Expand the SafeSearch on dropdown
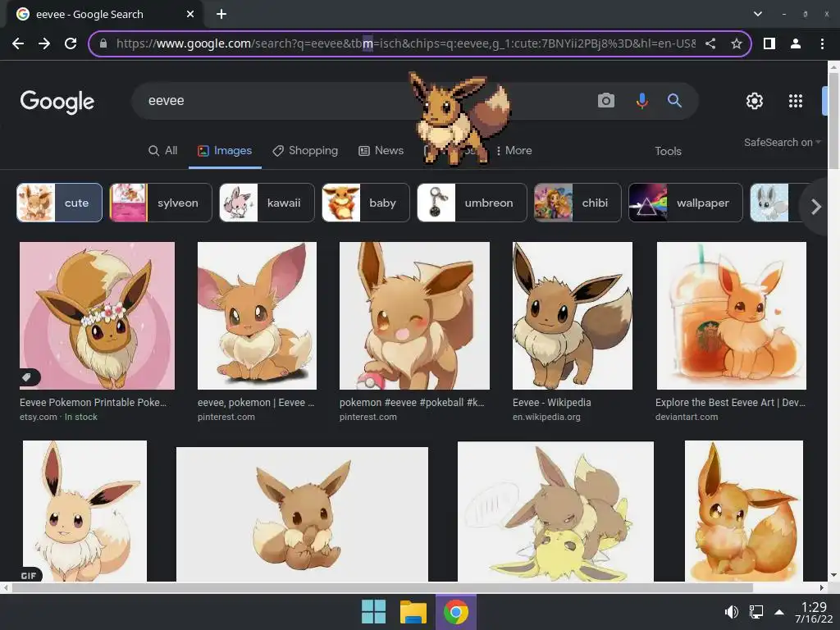840x630 pixels. tap(782, 143)
